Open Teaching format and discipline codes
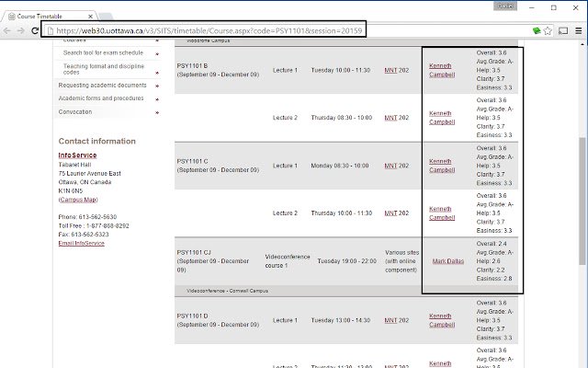Screen dimensions: 588x368 click(104, 69)
